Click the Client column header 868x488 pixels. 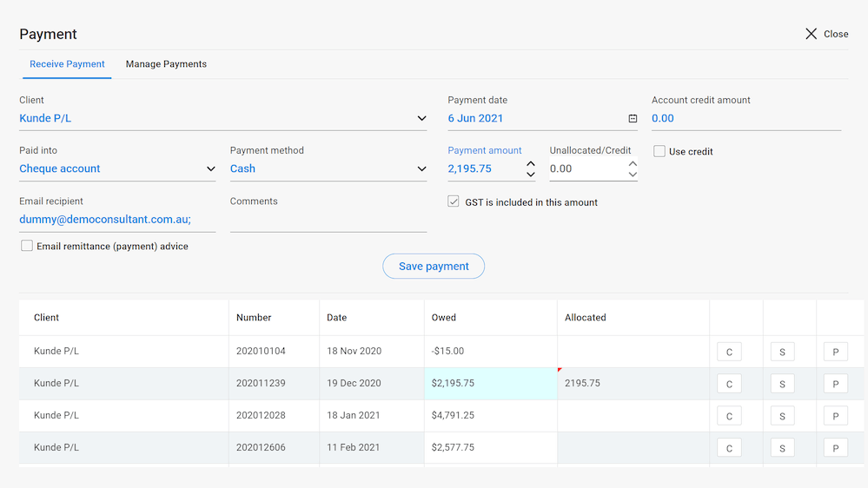[124, 318]
